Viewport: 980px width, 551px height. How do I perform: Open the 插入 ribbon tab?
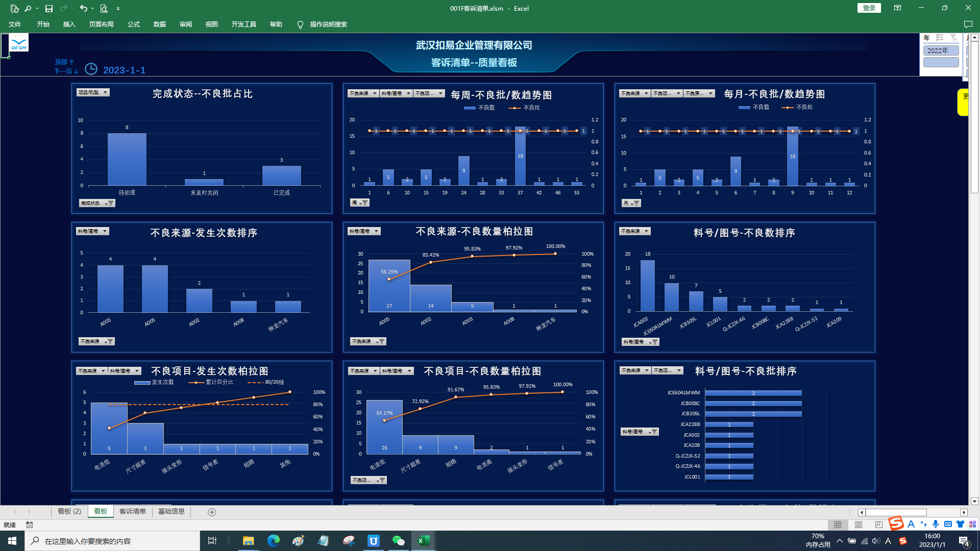[x=69, y=24]
